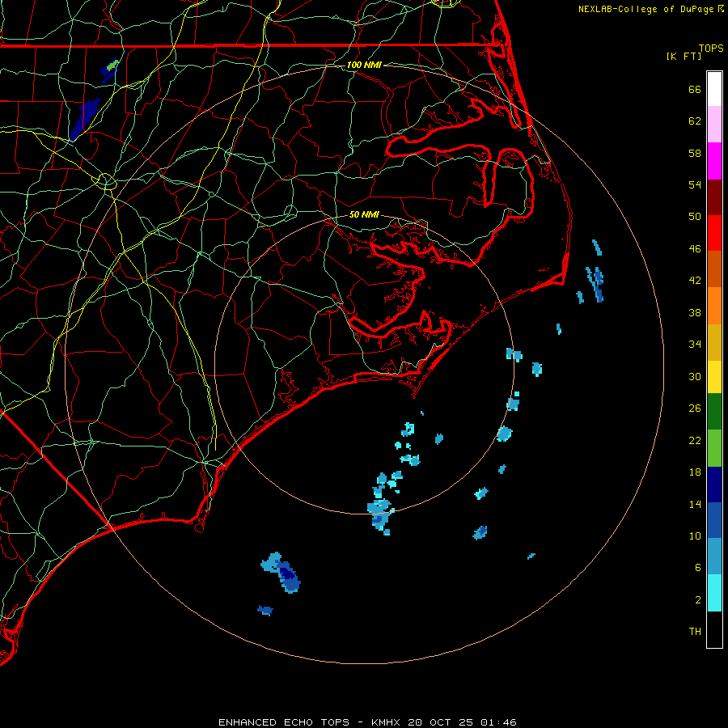
Task: Pick the bright yellow legend swatch
Action: 714,377
